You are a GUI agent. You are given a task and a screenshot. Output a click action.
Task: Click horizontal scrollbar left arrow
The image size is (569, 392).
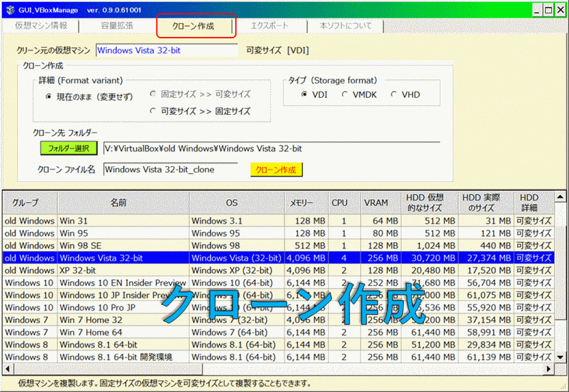point(8,369)
